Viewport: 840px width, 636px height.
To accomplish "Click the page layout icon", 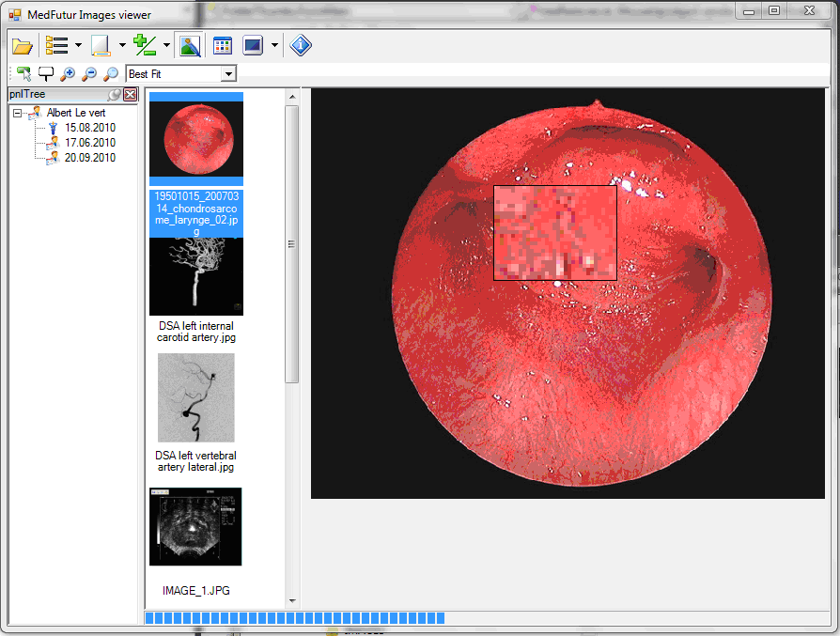I will click(x=101, y=45).
